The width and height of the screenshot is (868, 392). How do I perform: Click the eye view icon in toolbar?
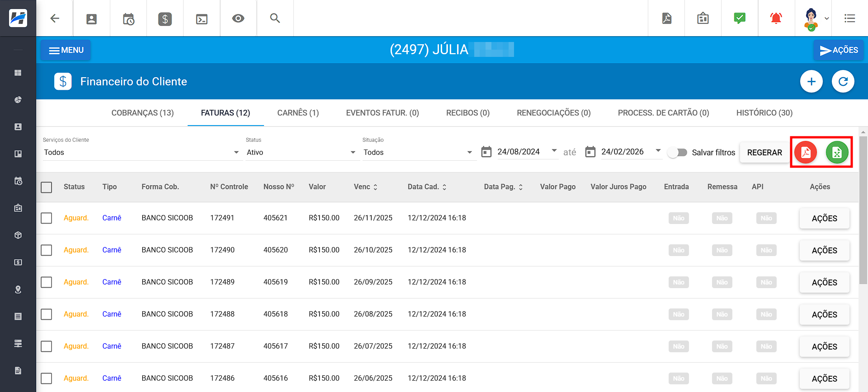click(238, 19)
